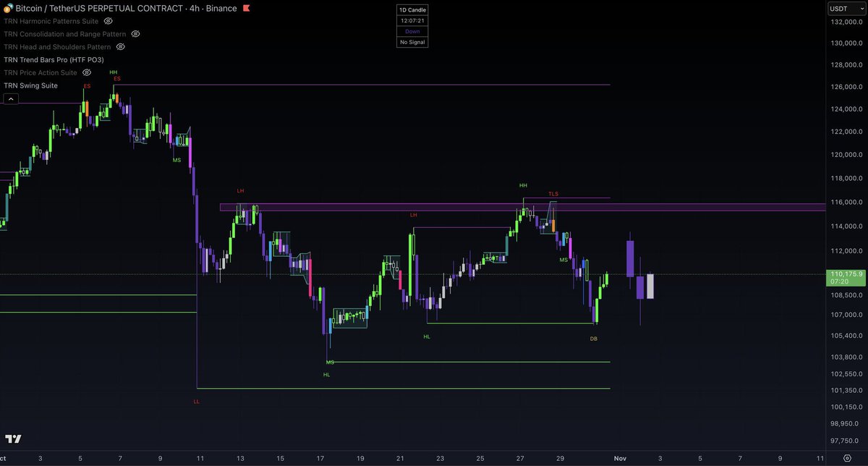The height and width of the screenshot is (466, 868).
Task: Click the TLS marker above the resistance zone
Action: pyautogui.click(x=553, y=194)
